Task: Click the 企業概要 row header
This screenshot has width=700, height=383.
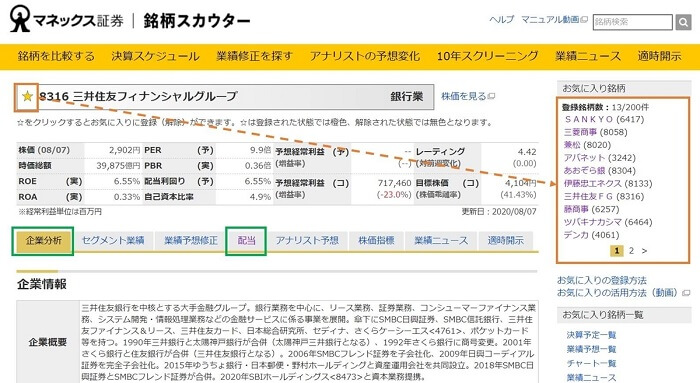Action: pyautogui.click(x=48, y=342)
